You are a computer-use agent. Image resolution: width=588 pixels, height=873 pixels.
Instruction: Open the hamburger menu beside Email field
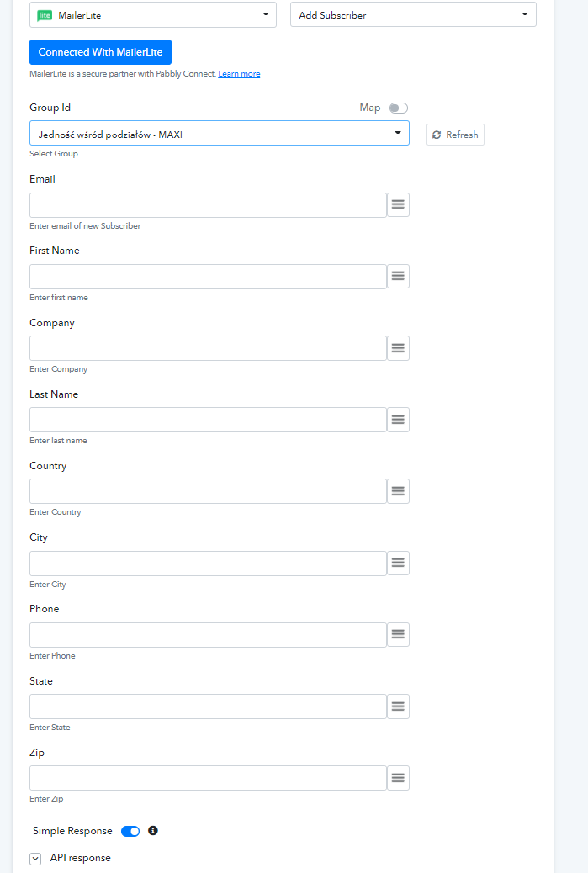point(398,205)
